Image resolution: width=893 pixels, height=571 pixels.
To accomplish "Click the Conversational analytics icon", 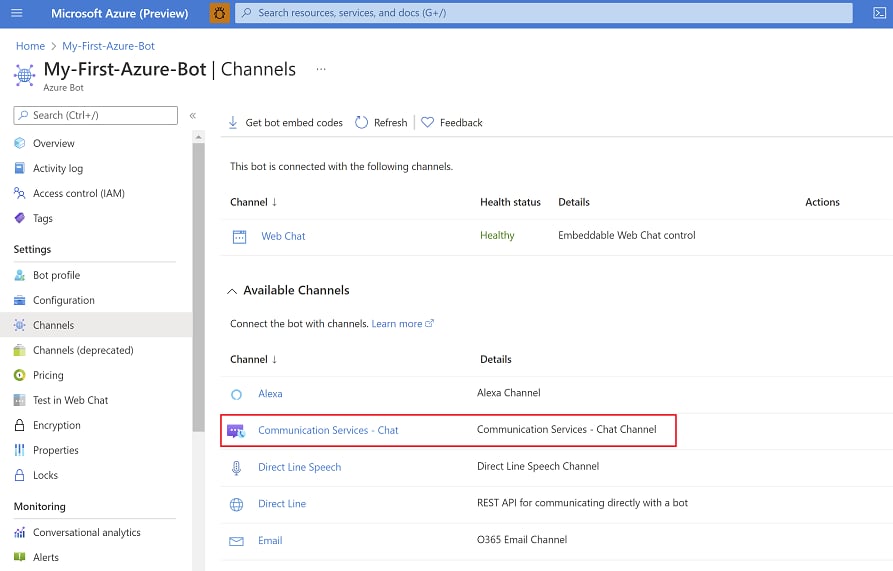I will (19, 532).
